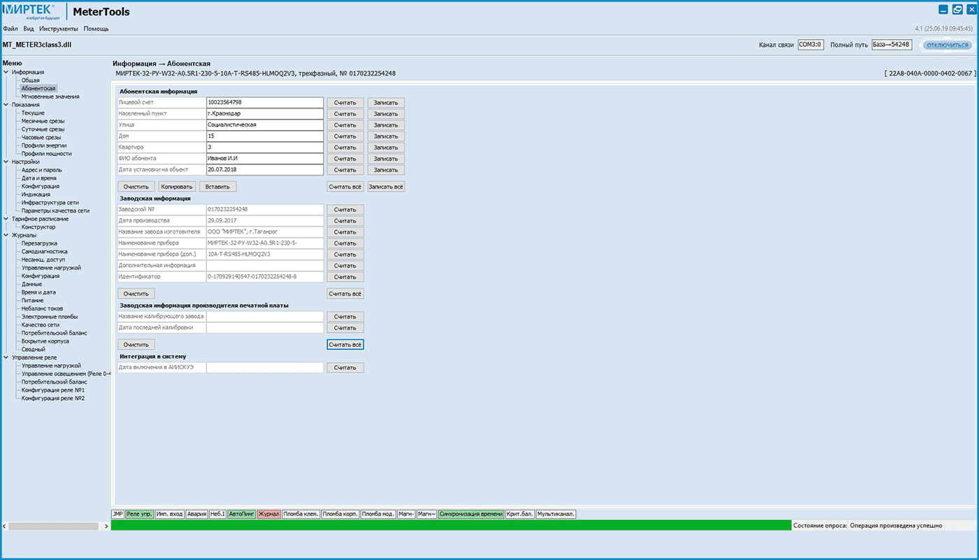
Task: Click Считать for Дата установки на объект
Action: 345,170
